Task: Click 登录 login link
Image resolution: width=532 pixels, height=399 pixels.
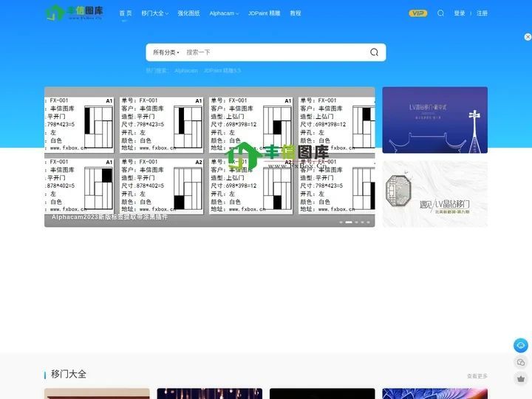Action: (x=460, y=13)
